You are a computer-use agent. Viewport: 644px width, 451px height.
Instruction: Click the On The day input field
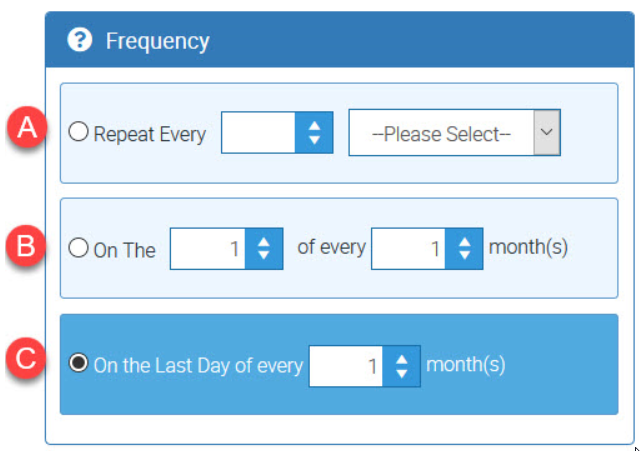click(207, 249)
